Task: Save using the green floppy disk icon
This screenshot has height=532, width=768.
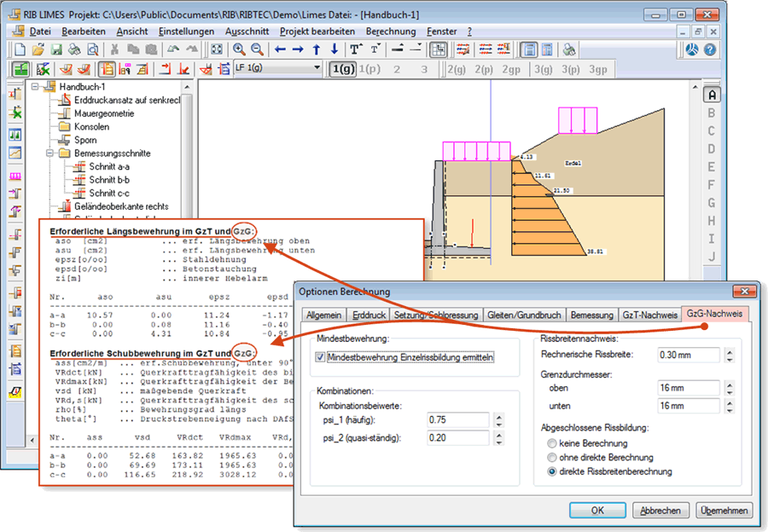Action: click(x=56, y=49)
